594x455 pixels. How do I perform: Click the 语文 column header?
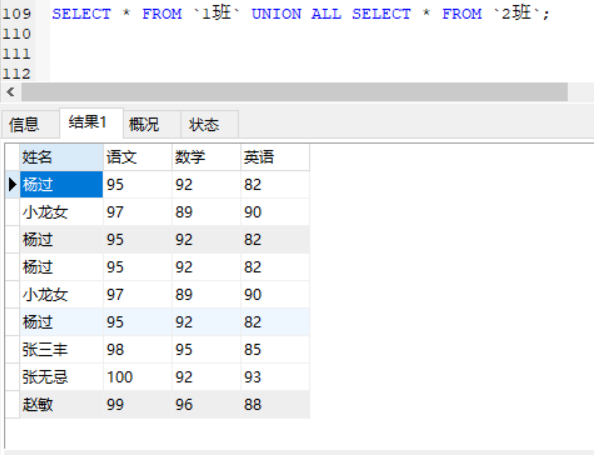pyautogui.click(x=138, y=157)
